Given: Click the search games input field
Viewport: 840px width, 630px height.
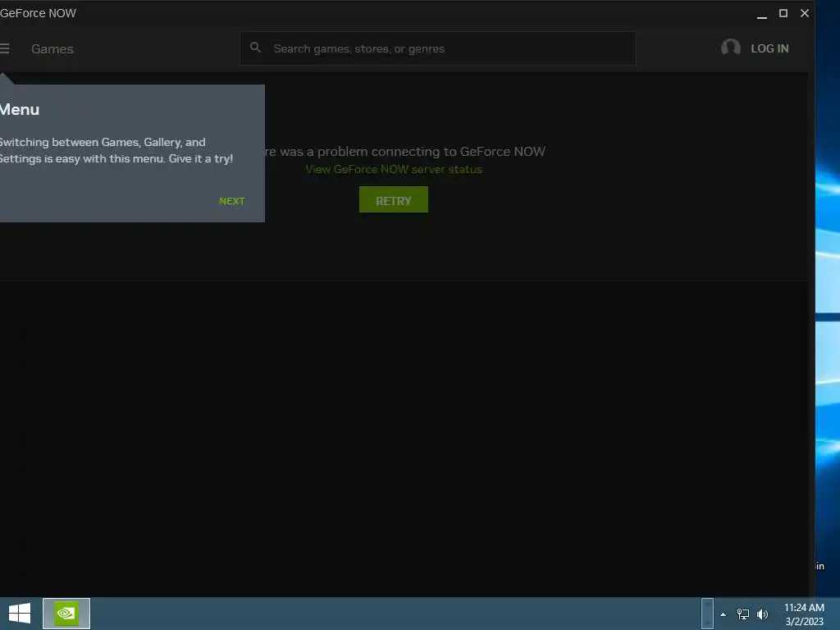Looking at the screenshot, I should pyautogui.click(x=438, y=48).
